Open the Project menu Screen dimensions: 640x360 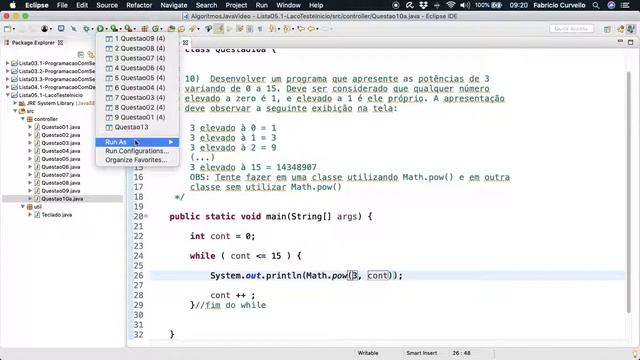[236, 5]
